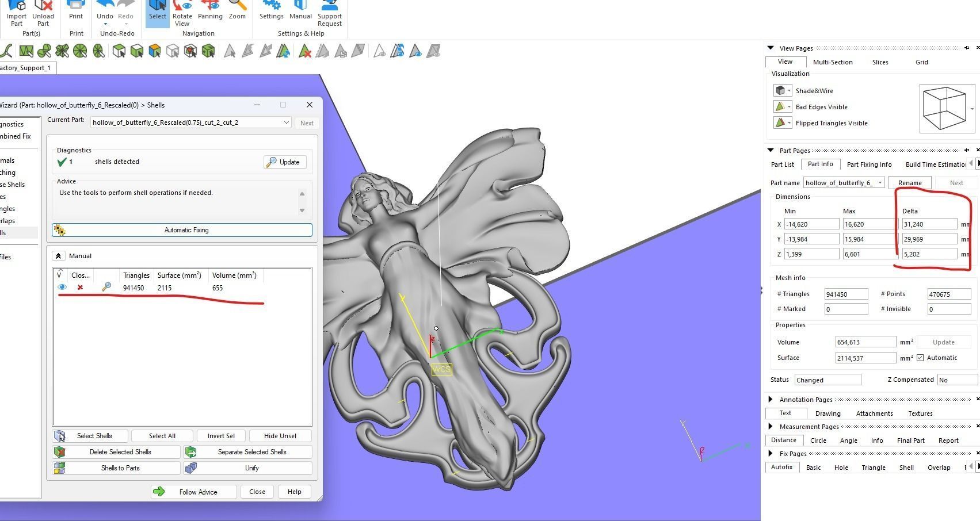This screenshot has height=521, width=980.
Task: Click the magnifier icon in shell row
Action: [106, 287]
